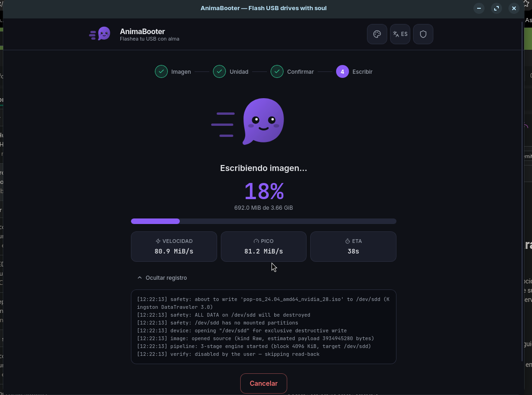Click log line 'image: opened source (kind Raw'

(255, 338)
